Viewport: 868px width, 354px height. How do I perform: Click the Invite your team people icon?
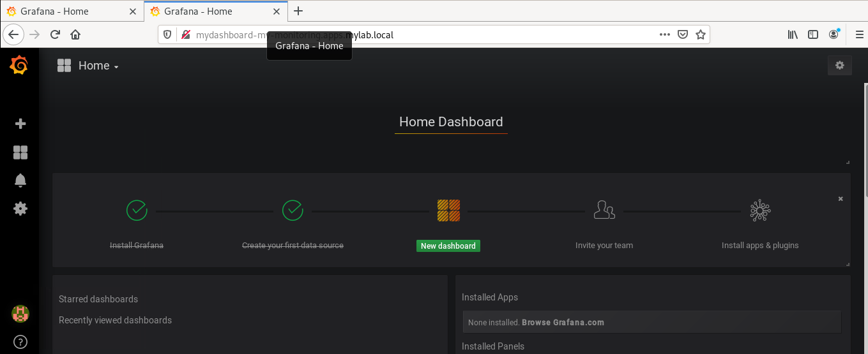click(604, 210)
